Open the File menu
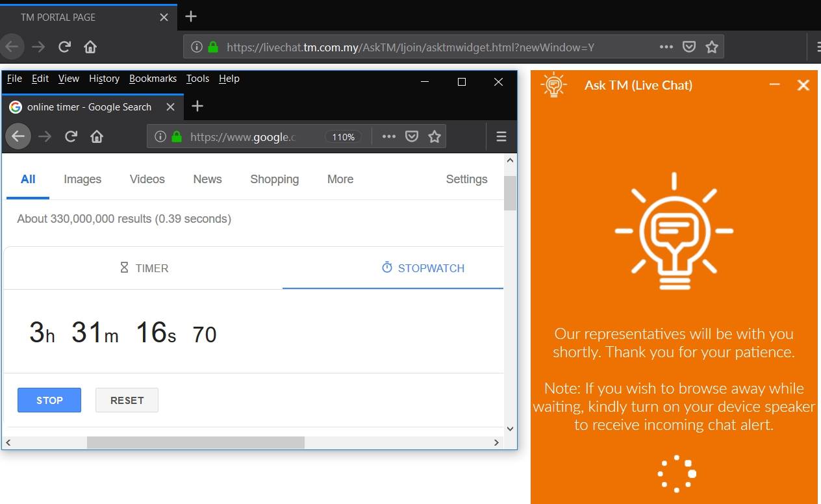The width and height of the screenshot is (821, 504). 14,79
